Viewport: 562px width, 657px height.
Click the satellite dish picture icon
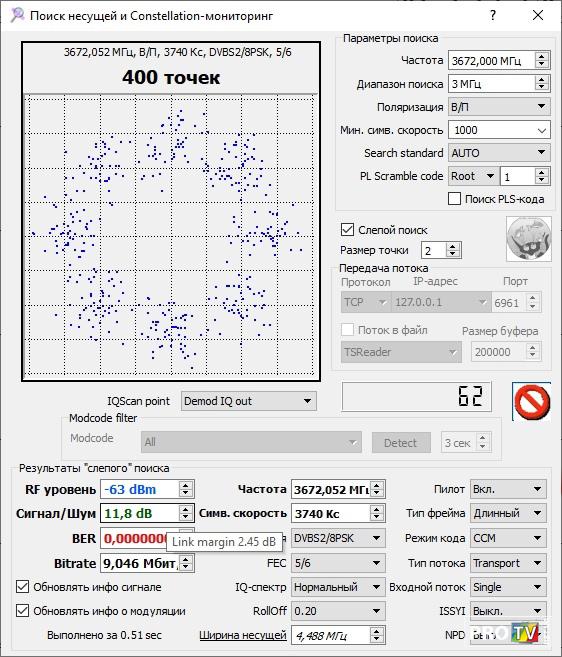pos(528,238)
